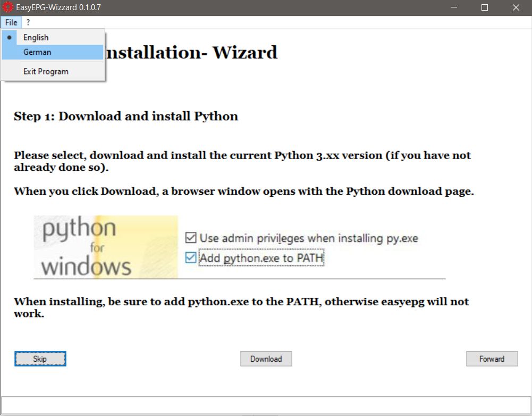Open the ? help menu
Image resolution: width=532 pixels, height=416 pixels.
pos(28,22)
